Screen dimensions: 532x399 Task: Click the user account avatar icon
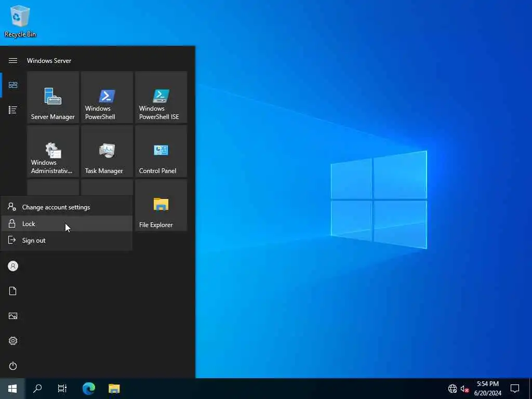click(x=13, y=266)
